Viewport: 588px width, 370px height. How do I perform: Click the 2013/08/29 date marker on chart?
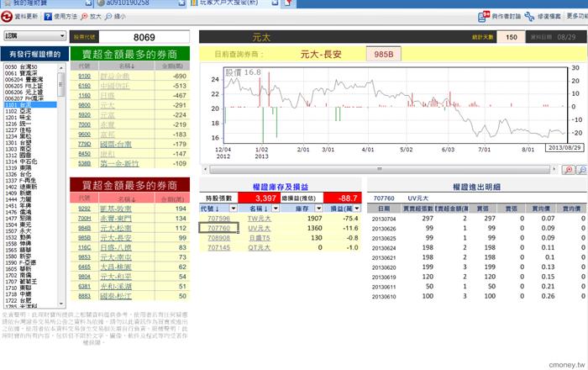click(x=564, y=148)
